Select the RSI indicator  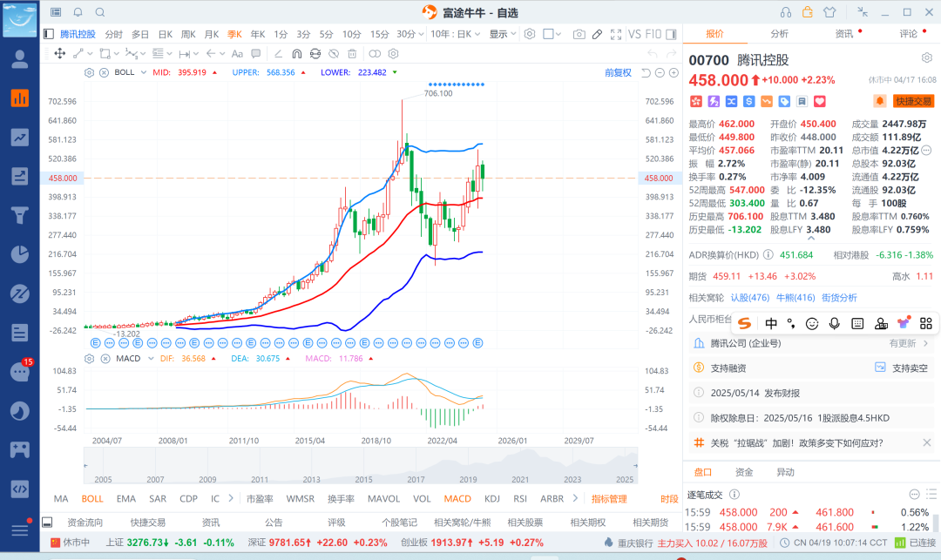coord(520,499)
